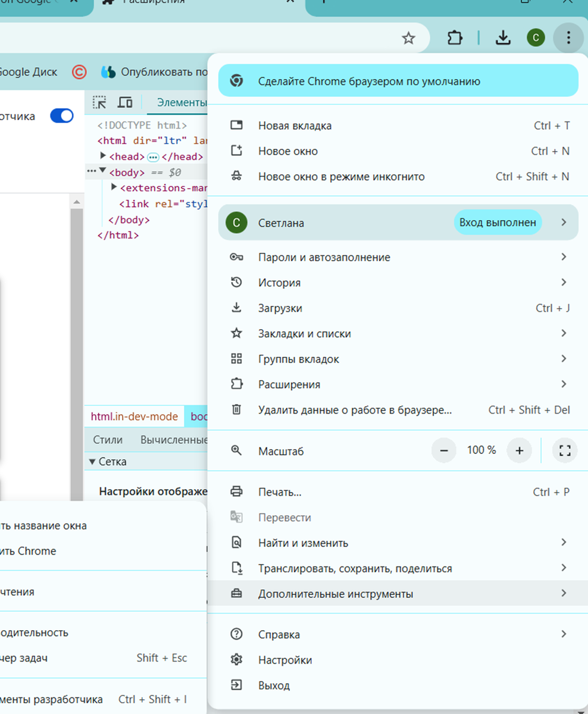588x714 pixels.
Task: Toggle device toolbar icon in DevTools
Action: click(125, 102)
